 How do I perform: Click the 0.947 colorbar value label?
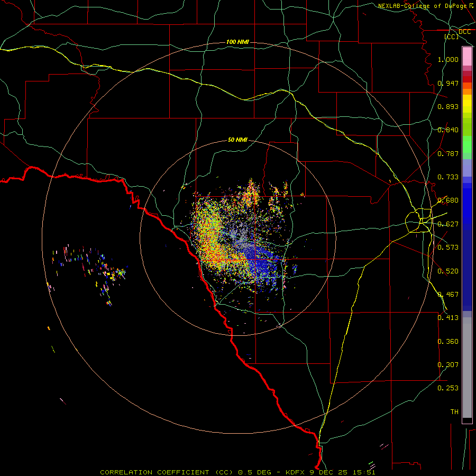[x=448, y=83]
